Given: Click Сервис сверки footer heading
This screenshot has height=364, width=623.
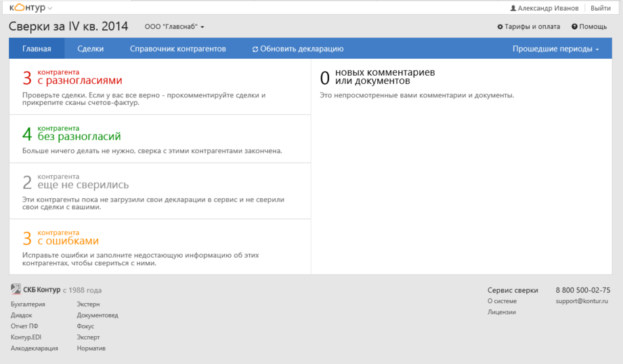Looking at the screenshot, I should coord(513,290).
